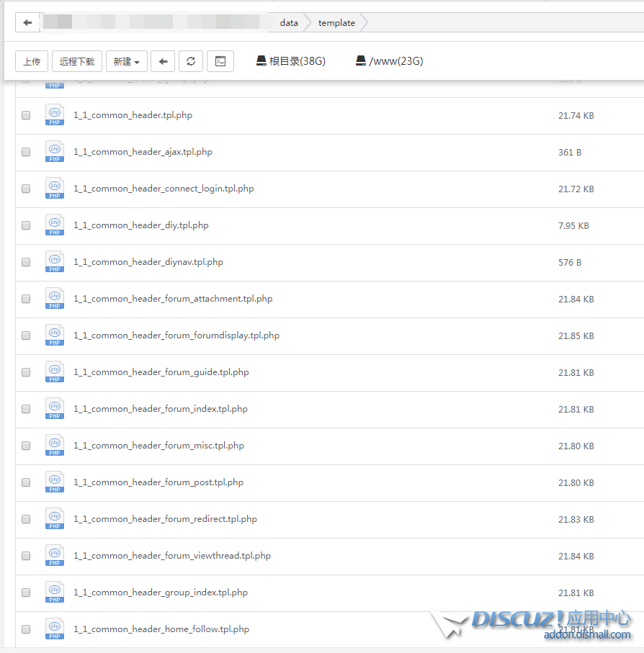
Task: Open the terminal icon button
Action: [220, 62]
